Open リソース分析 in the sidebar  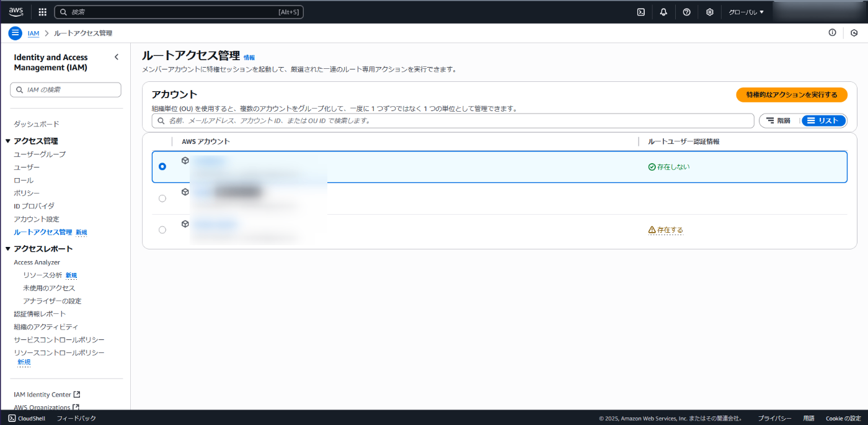pyautogui.click(x=43, y=275)
